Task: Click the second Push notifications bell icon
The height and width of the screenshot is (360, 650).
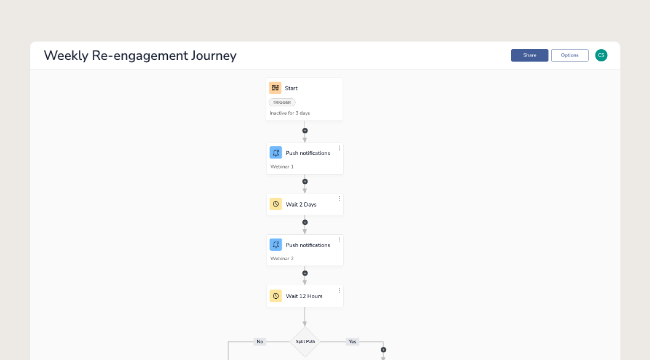Action: (x=276, y=245)
